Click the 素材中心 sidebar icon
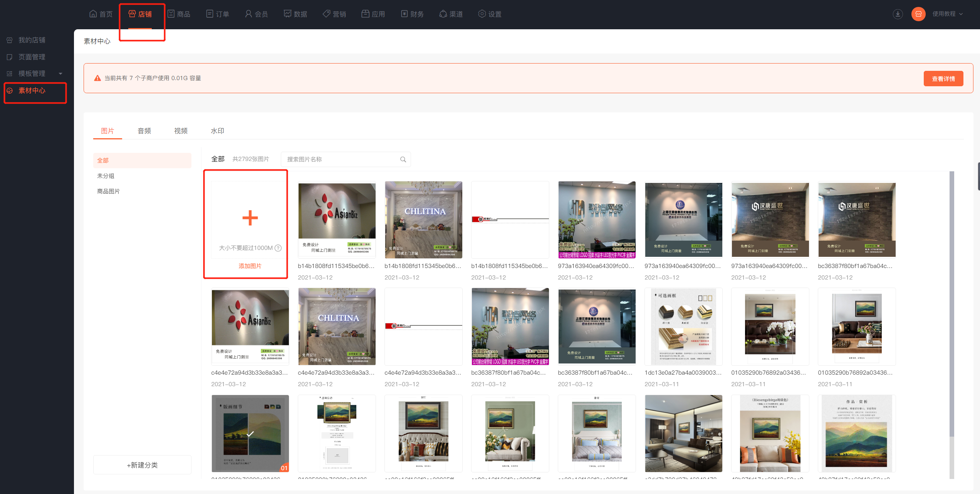Screen dimensions: 980x494 [x=10, y=90]
